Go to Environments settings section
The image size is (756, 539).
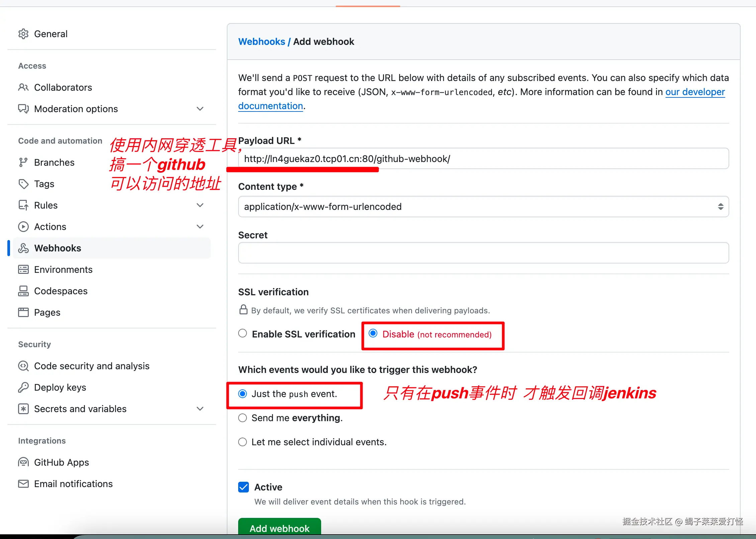(63, 269)
